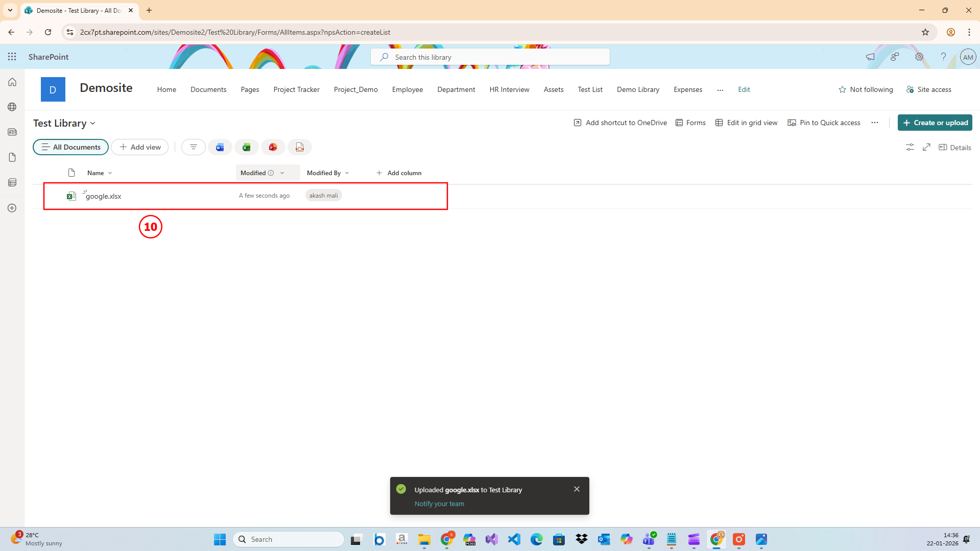Click the Search this library box

[490, 57]
